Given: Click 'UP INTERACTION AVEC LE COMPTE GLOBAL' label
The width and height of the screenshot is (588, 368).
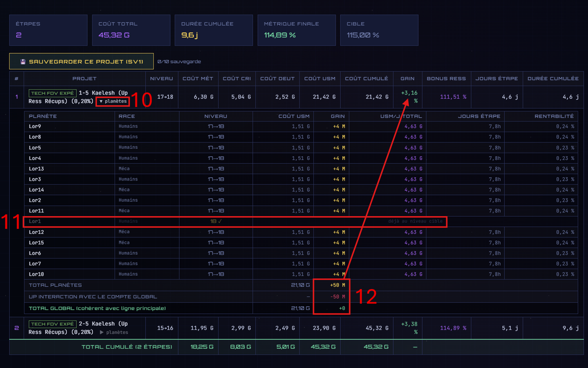Looking at the screenshot, I should click(x=93, y=297).
